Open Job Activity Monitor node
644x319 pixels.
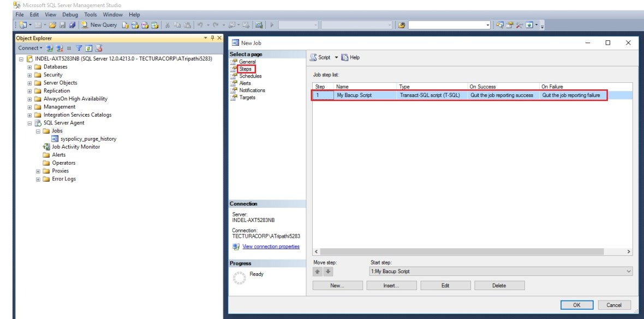pyautogui.click(x=75, y=147)
